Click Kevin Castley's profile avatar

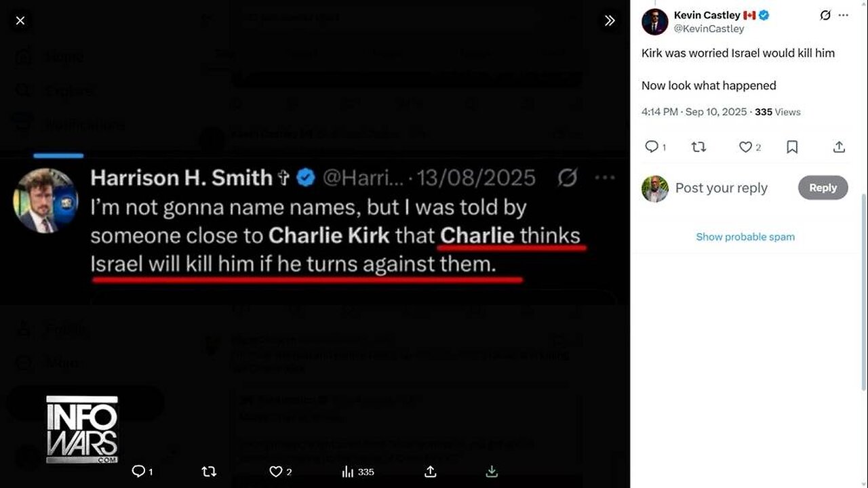pyautogui.click(x=655, y=22)
